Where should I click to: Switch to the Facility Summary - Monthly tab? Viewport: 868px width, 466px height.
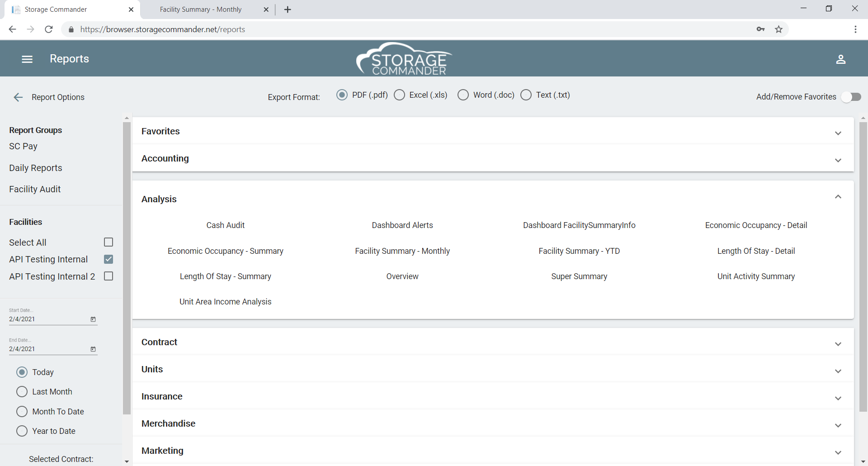[200, 9]
